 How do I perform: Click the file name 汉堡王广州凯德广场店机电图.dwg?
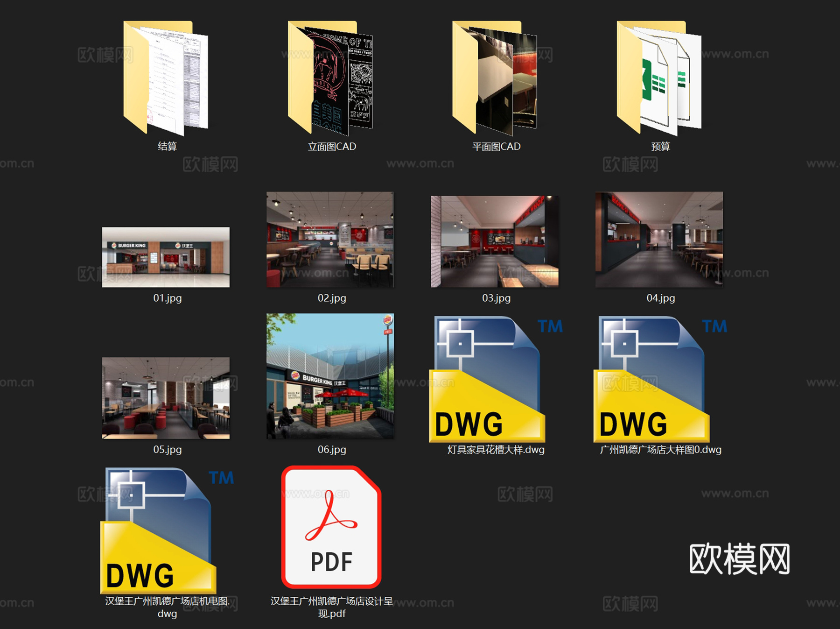click(x=168, y=607)
